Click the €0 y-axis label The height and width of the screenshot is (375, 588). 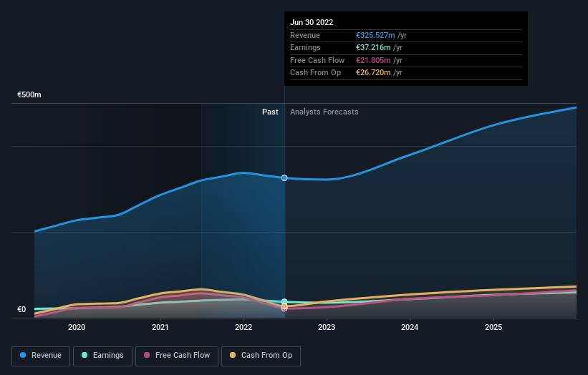click(x=21, y=309)
